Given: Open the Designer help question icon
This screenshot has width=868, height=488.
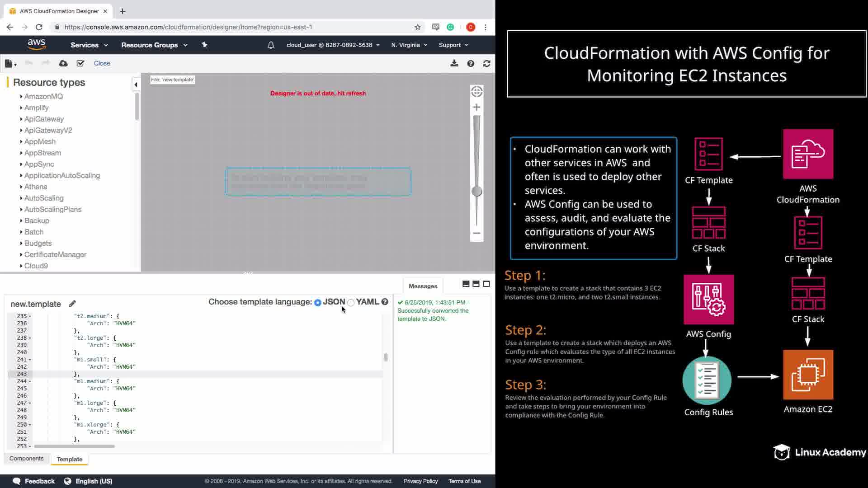Looking at the screenshot, I should pyautogui.click(x=471, y=63).
